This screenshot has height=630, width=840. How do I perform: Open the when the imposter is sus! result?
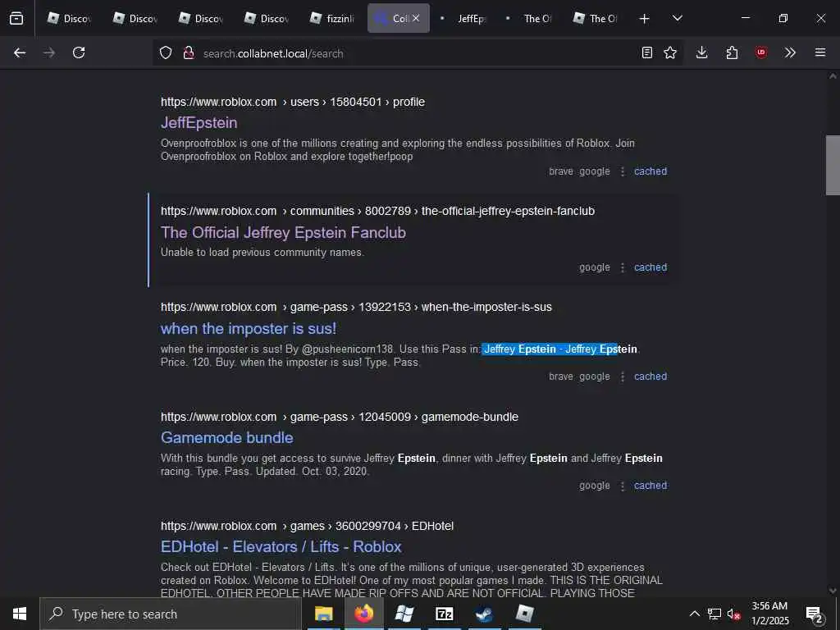point(249,328)
